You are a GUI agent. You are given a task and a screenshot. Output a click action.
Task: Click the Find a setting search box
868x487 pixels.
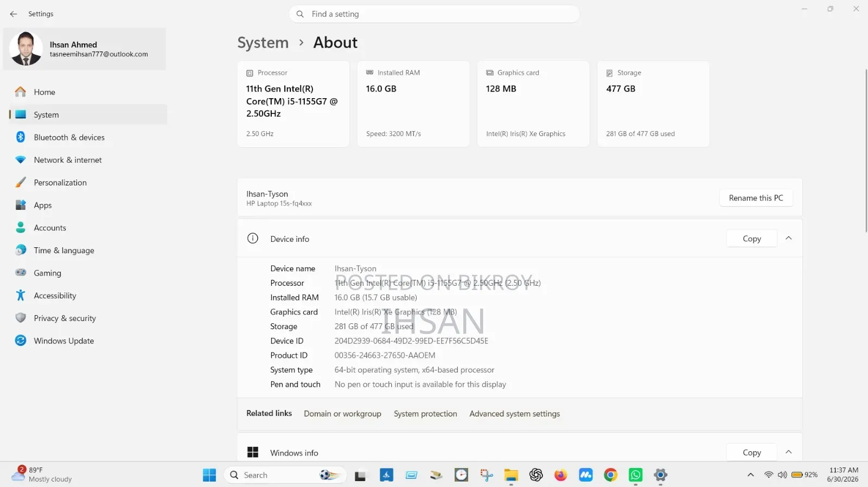(435, 14)
